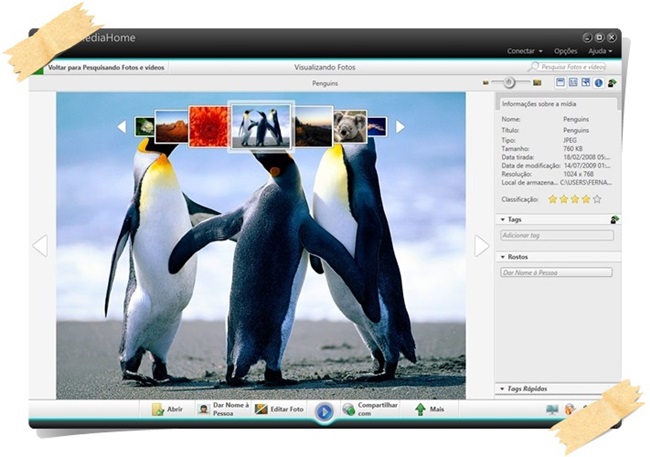Click the person tag icon in top toolbar
Image resolution: width=650 pixels, height=457 pixels.
[x=612, y=83]
